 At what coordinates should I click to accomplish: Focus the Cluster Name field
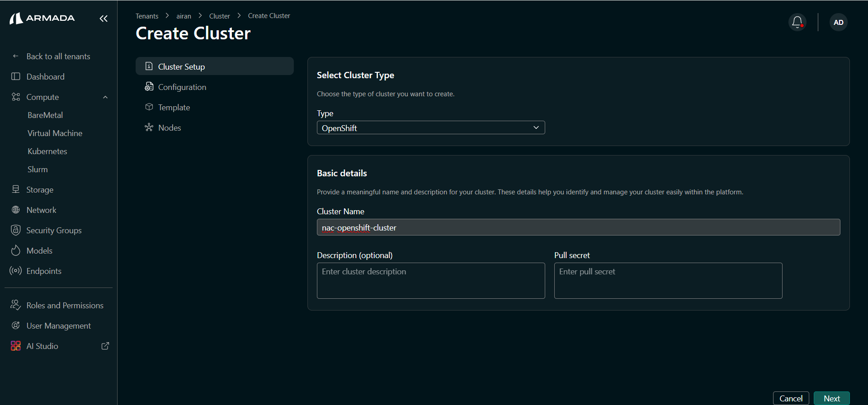click(x=578, y=227)
